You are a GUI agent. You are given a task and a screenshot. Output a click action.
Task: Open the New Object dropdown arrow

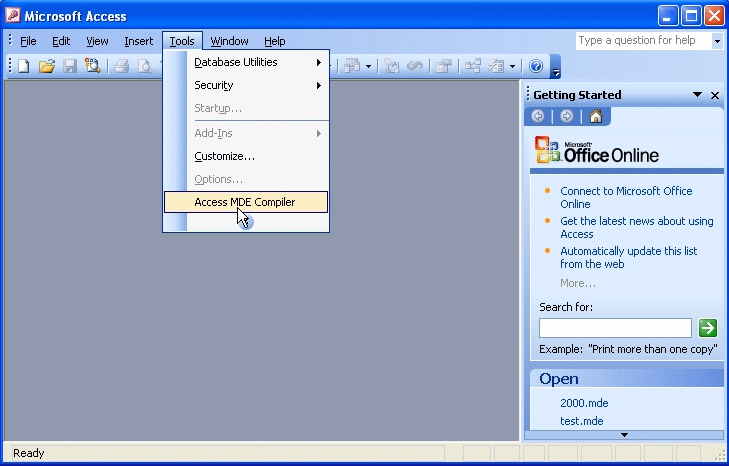click(x=512, y=67)
